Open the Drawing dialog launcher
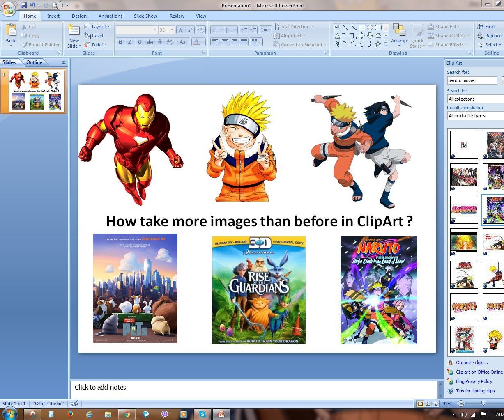The image size is (504, 420). (469, 53)
